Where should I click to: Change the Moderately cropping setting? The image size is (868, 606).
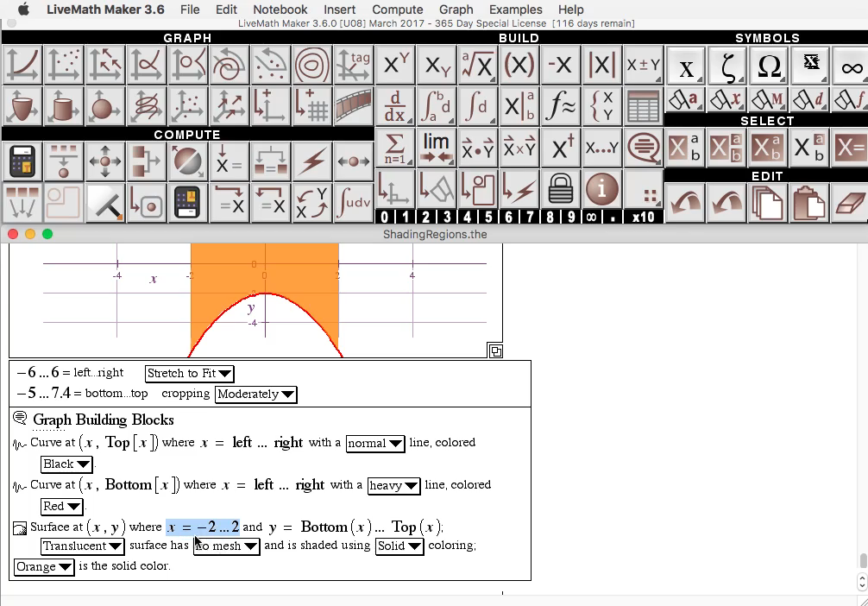coord(255,394)
